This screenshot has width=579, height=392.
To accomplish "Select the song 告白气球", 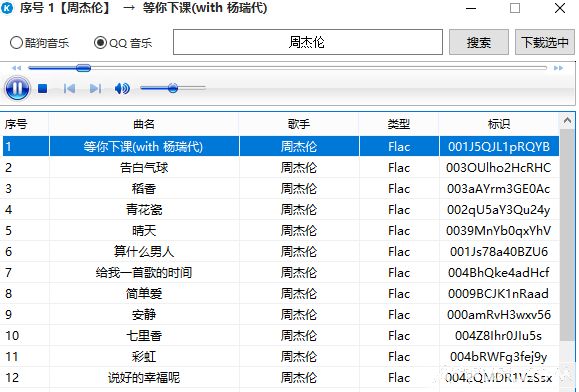I will pos(144,168).
